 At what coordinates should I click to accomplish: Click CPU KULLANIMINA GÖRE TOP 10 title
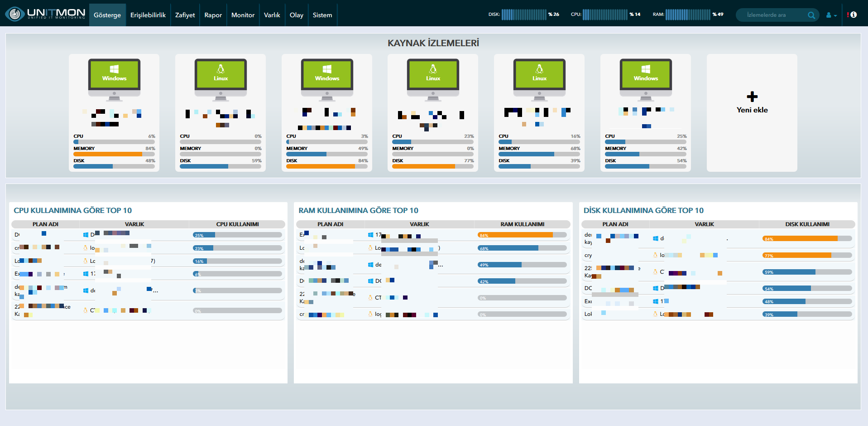tap(73, 210)
